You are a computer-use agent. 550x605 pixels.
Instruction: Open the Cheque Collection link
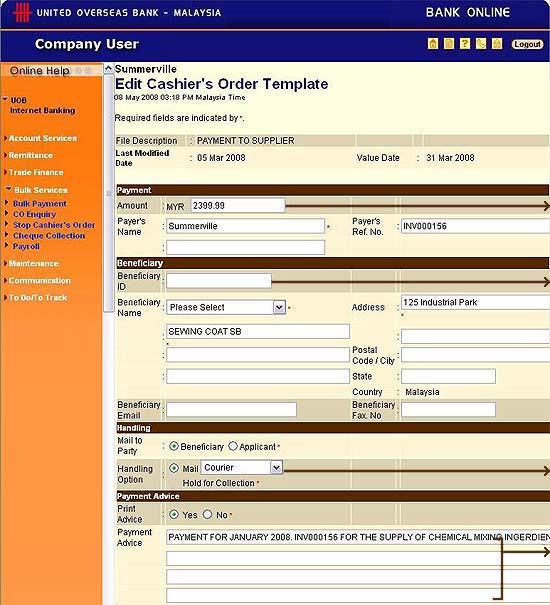pos(49,236)
